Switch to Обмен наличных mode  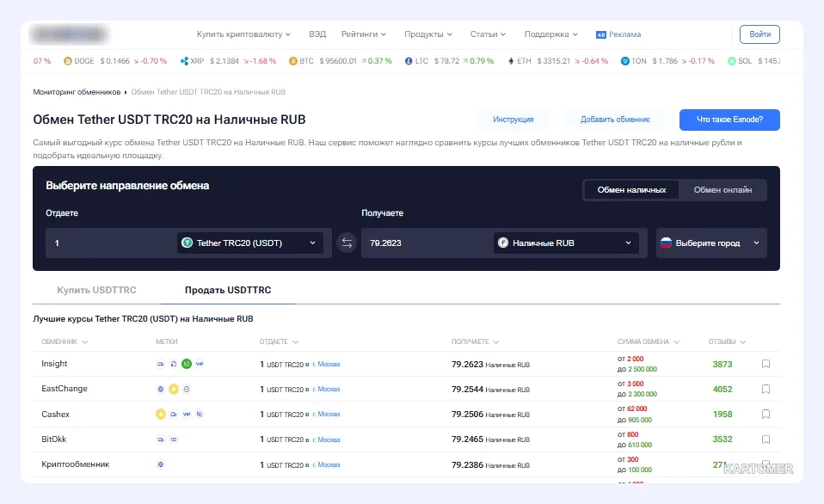(631, 190)
